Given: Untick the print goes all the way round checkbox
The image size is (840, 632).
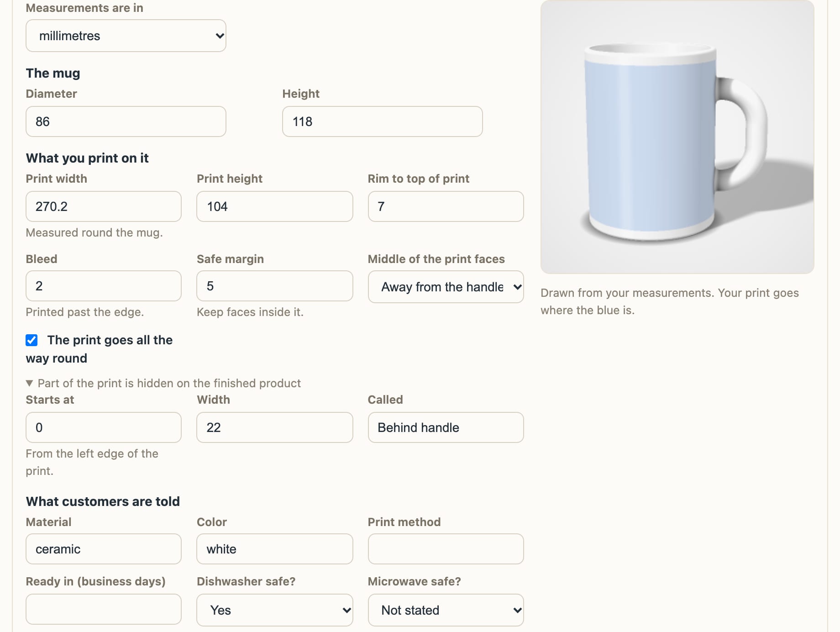Looking at the screenshot, I should pyautogui.click(x=31, y=340).
